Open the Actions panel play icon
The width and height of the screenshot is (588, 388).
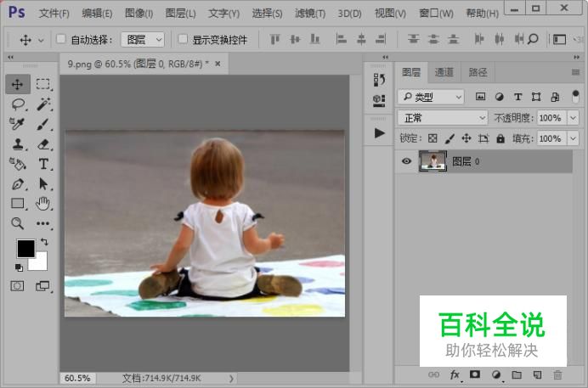point(379,133)
